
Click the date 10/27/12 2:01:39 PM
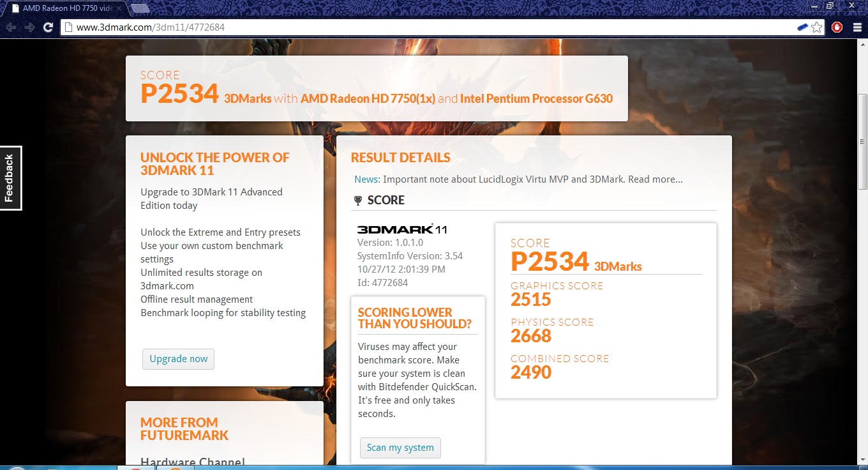(401, 269)
